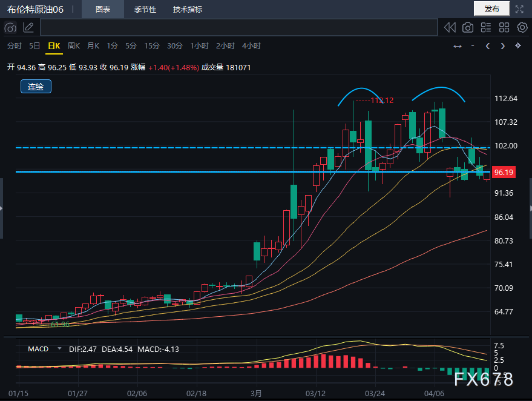Click the 发布 publish button
The width and height of the screenshot is (532, 401).
(492, 8)
